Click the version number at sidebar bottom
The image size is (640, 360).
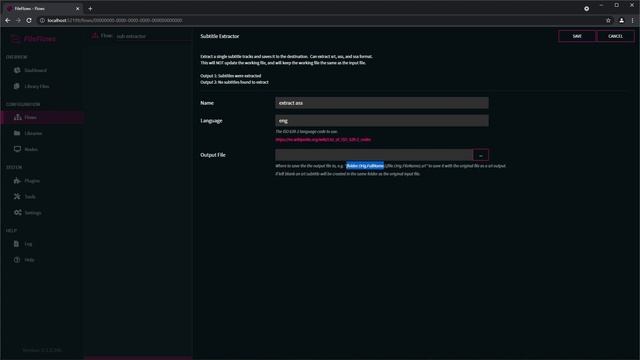coord(42,350)
